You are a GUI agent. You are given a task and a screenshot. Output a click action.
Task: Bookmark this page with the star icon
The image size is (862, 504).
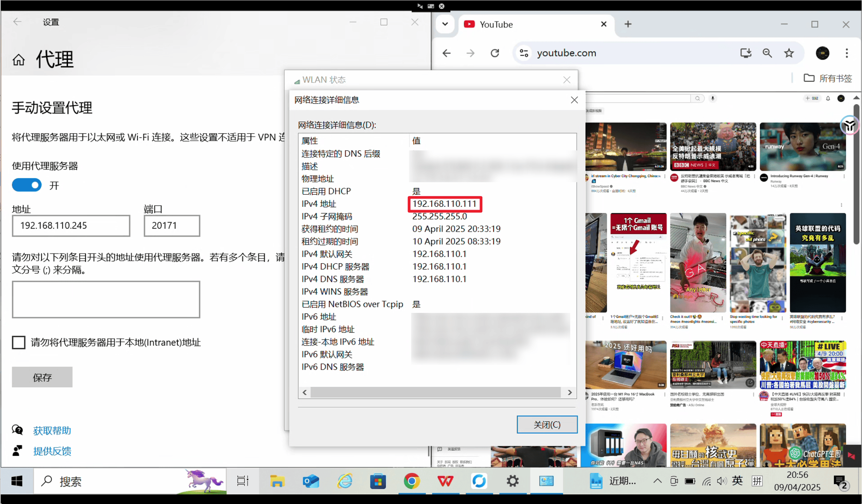789,53
